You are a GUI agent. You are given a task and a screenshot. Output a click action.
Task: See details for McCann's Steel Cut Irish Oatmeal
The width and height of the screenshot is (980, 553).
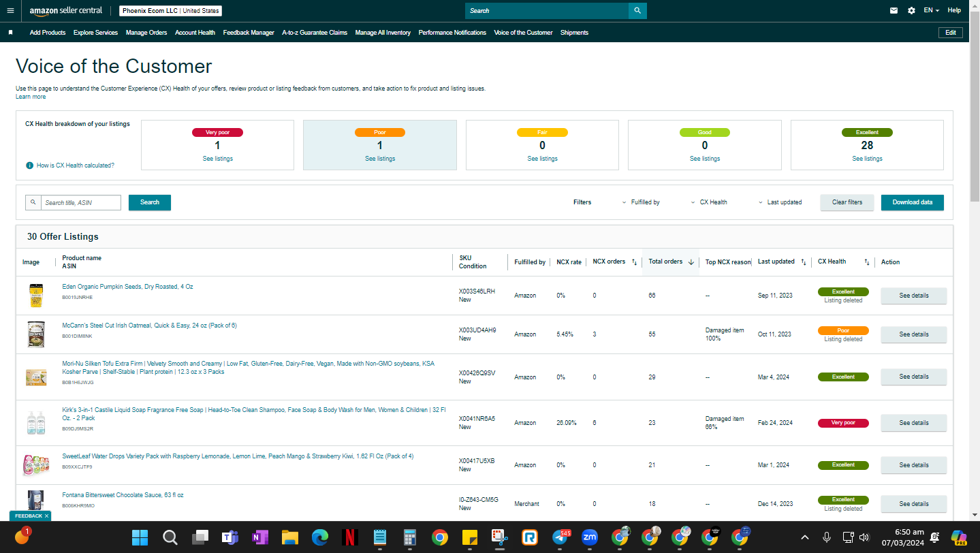[x=914, y=334]
